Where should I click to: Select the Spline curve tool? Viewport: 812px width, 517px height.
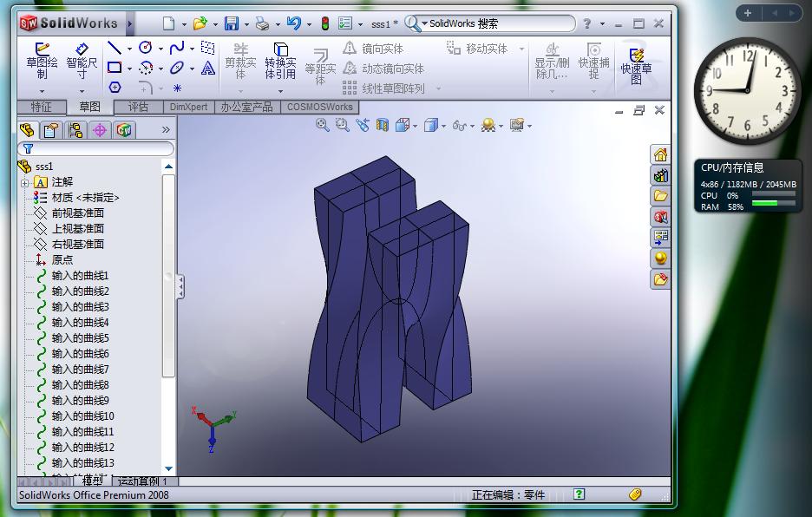pos(177,49)
